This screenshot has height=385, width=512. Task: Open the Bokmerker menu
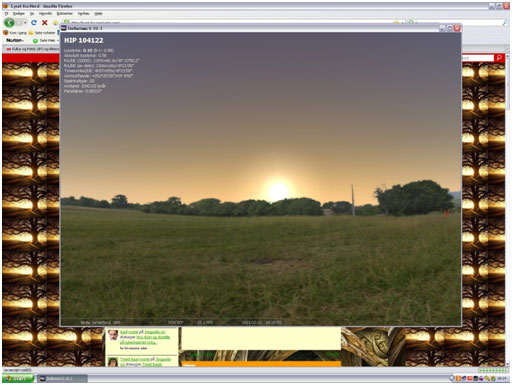[x=64, y=14]
